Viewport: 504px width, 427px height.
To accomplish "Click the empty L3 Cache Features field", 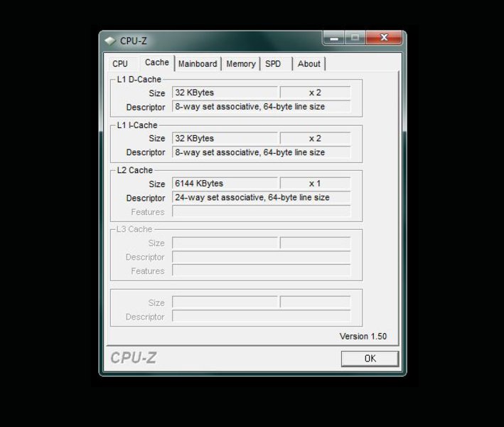I will point(262,270).
